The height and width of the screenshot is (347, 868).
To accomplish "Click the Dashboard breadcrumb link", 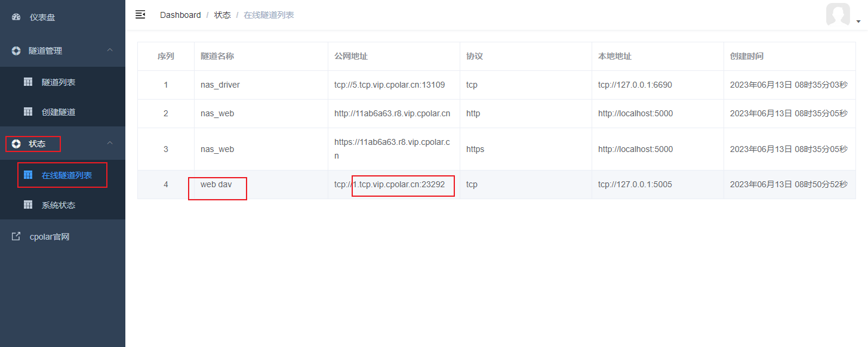I will (180, 15).
